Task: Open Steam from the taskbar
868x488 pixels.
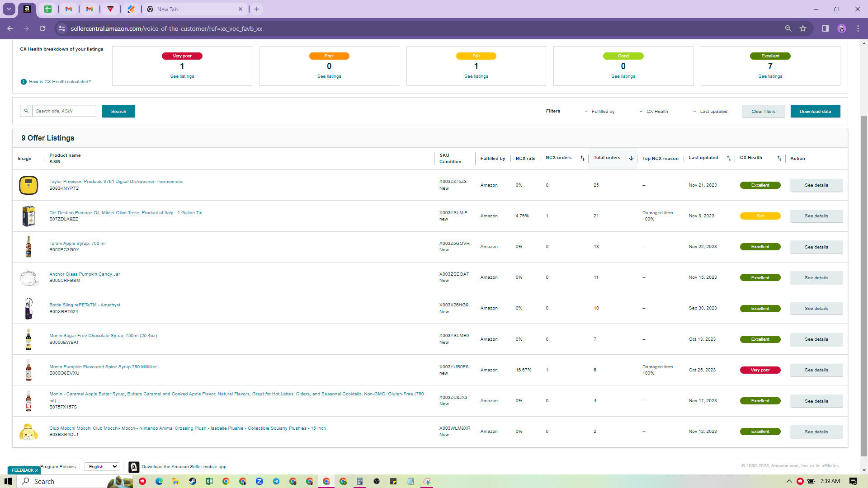Action: coord(192,481)
